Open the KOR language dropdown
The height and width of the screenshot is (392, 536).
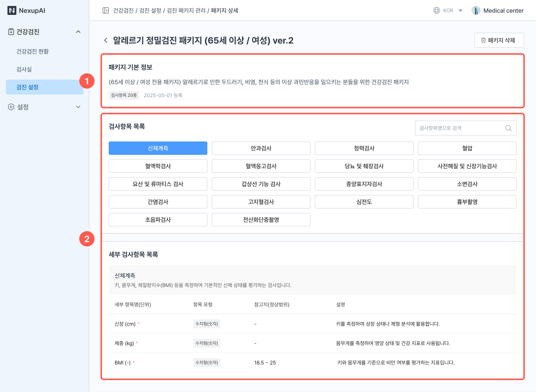(460, 10)
